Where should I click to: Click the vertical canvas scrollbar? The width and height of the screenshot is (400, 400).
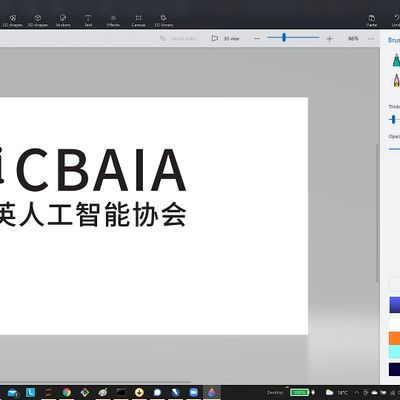pyautogui.click(x=377, y=213)
